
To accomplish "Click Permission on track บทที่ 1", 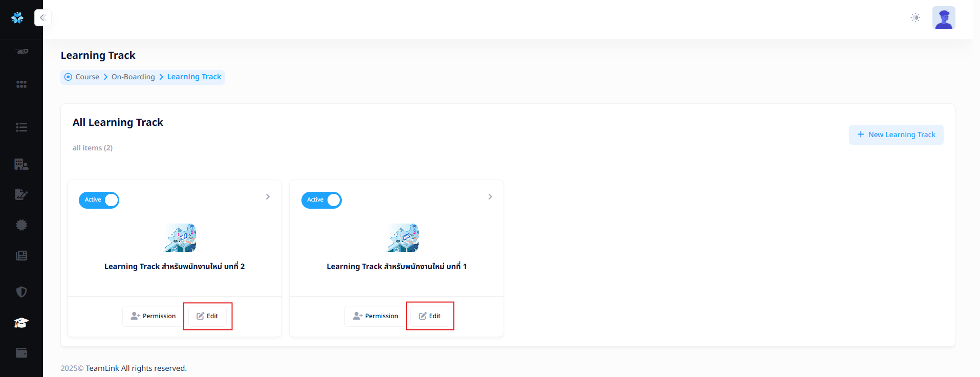I will pyautogui.click(x=375, y=316).
